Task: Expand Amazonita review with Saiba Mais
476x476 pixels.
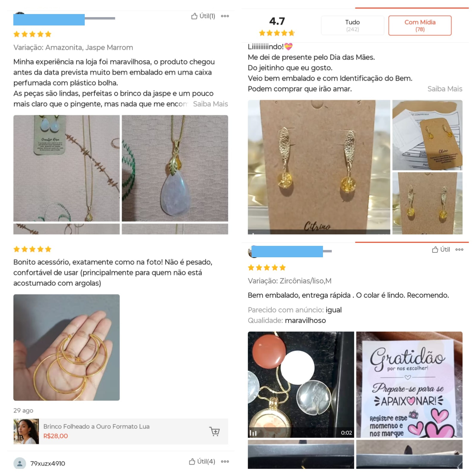Action: coord(210,104)
